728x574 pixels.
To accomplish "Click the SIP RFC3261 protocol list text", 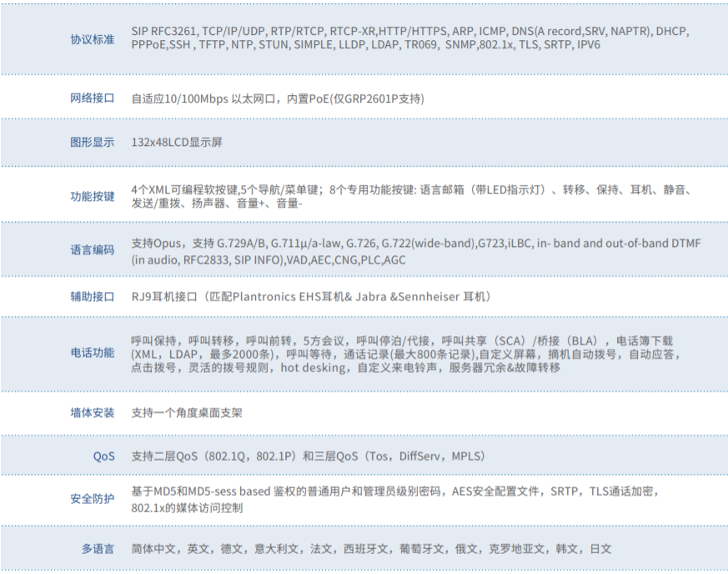I will 410,38.
